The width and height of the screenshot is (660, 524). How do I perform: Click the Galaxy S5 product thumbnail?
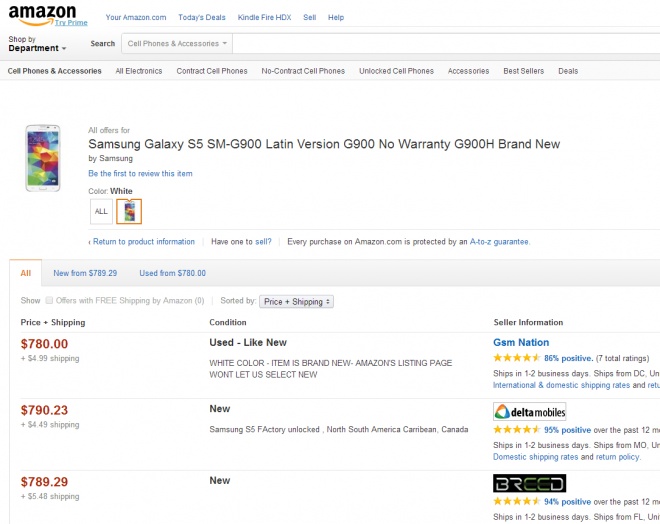[x=43, y=158]
